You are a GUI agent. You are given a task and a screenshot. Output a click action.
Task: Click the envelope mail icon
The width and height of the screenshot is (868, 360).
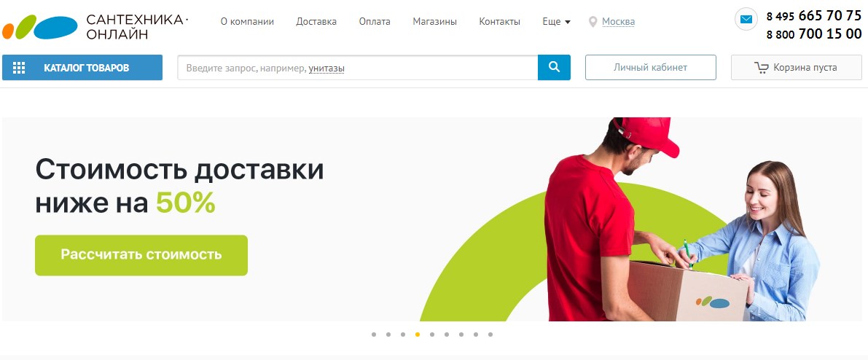746,20
